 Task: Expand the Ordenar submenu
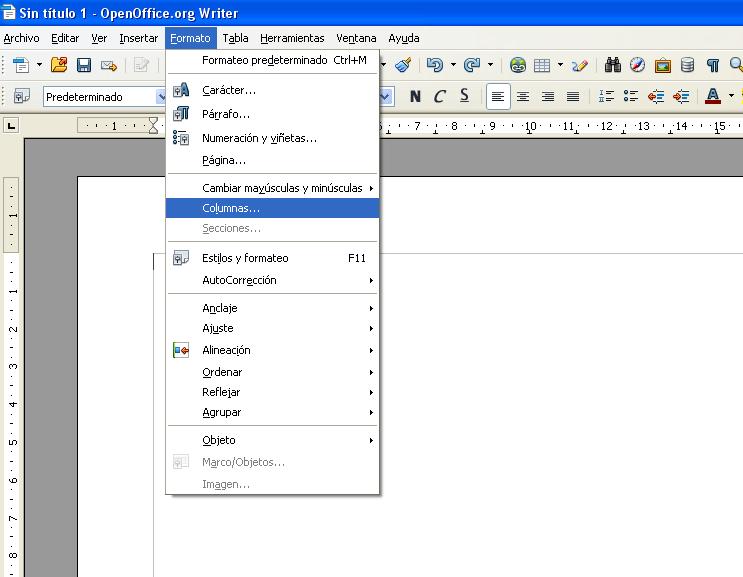coord(272,372)
